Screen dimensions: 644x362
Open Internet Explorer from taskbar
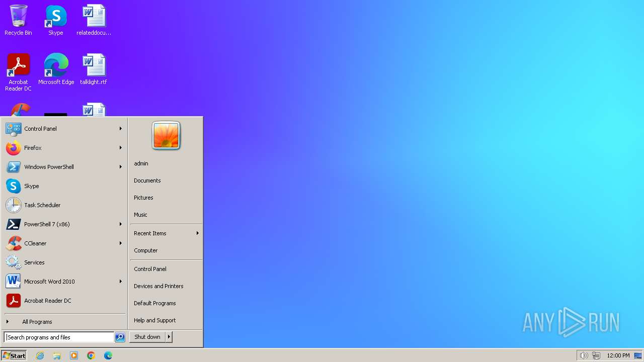(x=40, y=355)
